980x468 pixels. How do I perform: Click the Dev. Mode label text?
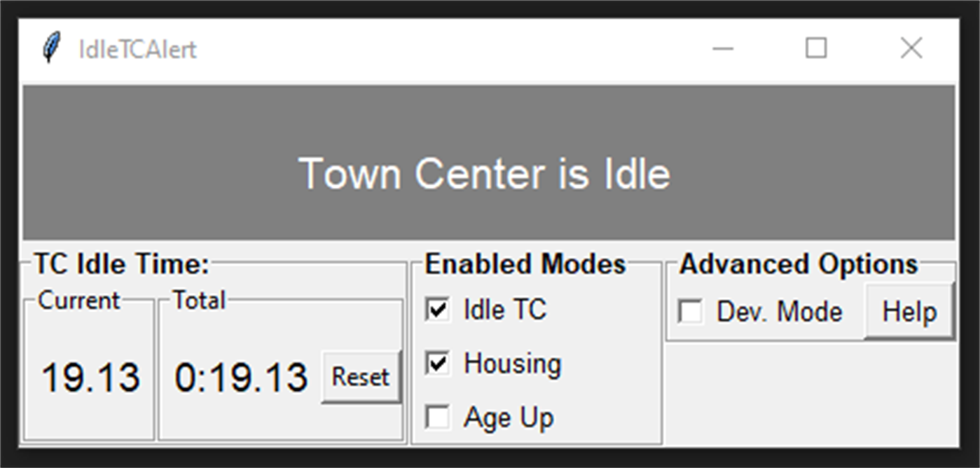tap(780, 312)
